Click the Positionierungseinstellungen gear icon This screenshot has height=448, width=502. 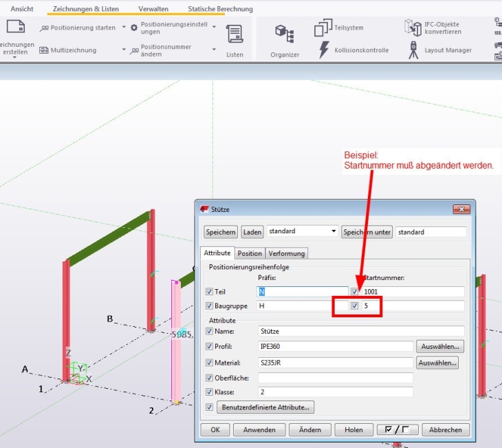[135, 28]
